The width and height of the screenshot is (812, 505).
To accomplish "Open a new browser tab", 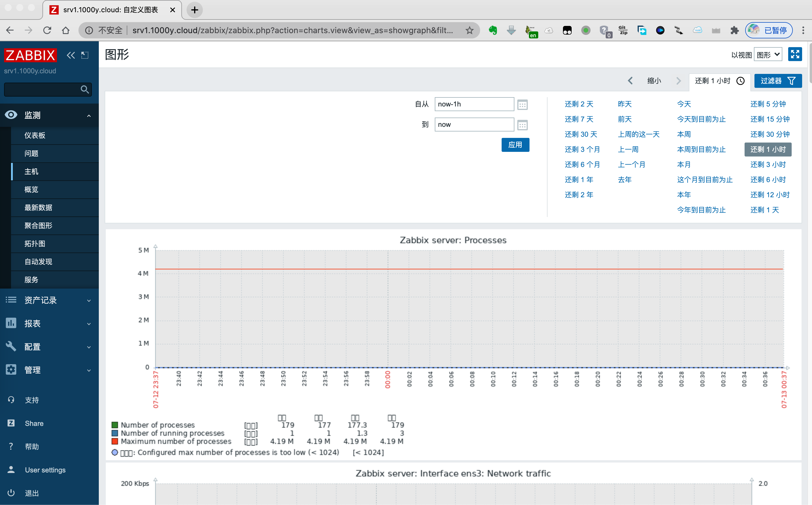I will point(195,10).
